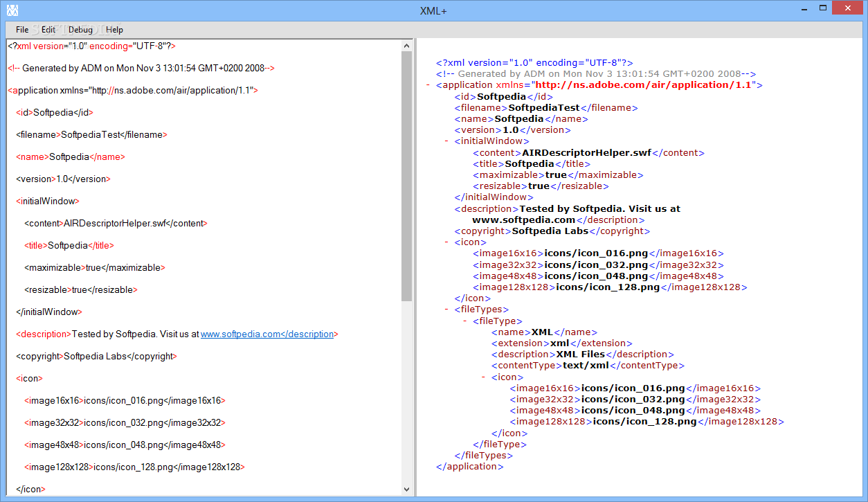Collapse the icon node inside fileType

click(484, 377)
